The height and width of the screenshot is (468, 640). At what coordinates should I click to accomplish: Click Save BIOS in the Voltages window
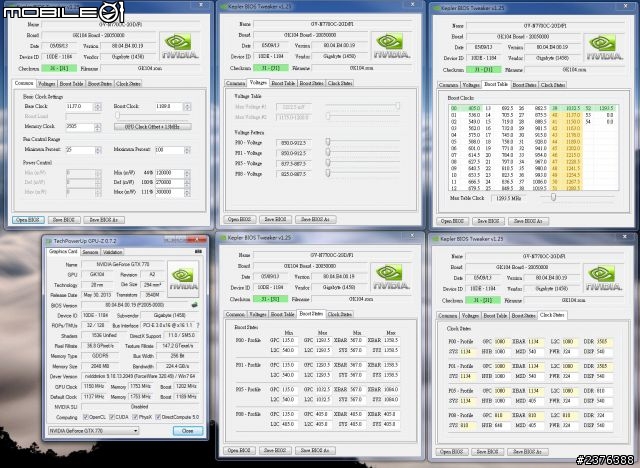click(276, 219)
